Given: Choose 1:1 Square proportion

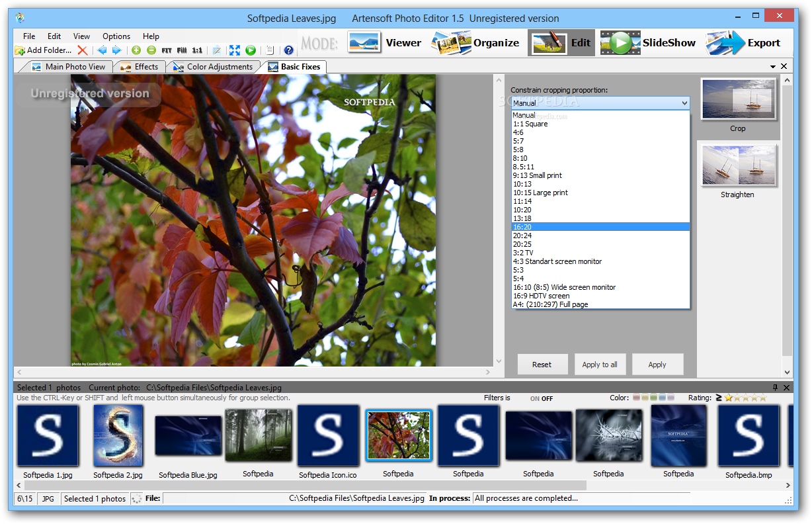Looking at the screenshot, I should pyautogui.click(x=600, y=124).
